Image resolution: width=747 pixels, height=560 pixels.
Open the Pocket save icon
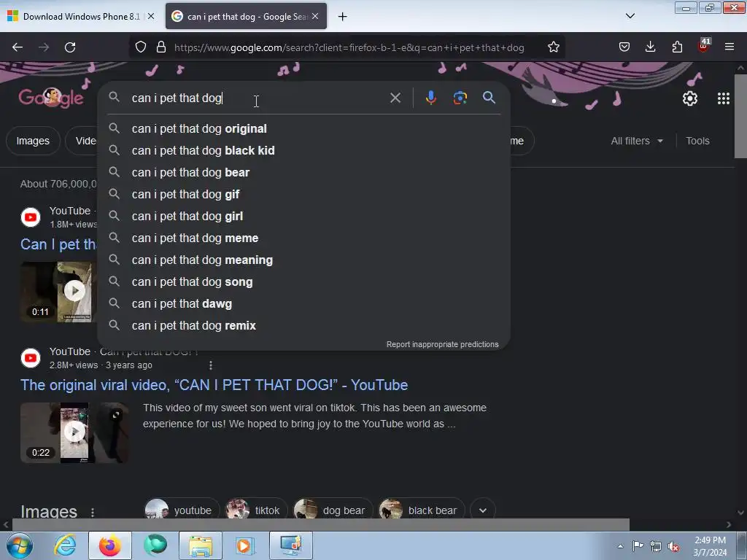[x=624, y=47]
